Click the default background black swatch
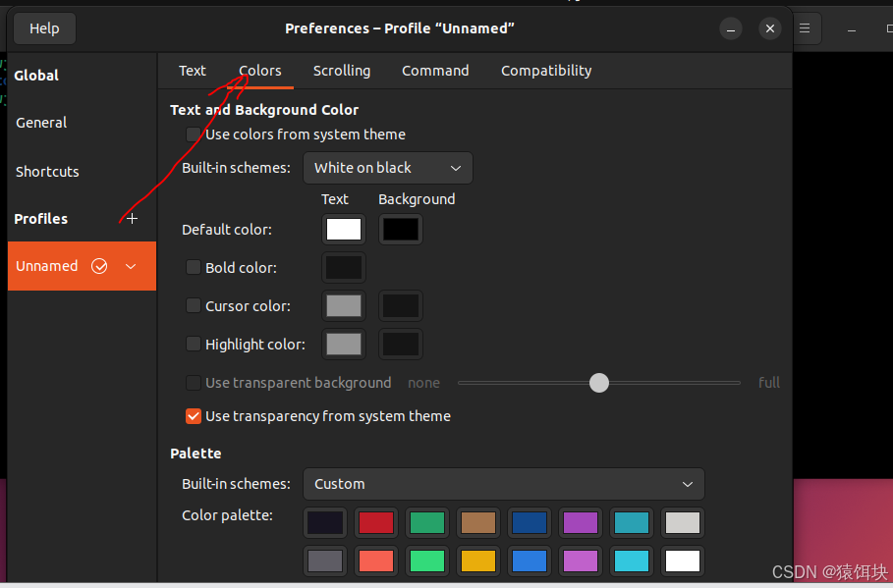Image resolution: width=893 pixels, height=588 pixels. pos(401,230)
